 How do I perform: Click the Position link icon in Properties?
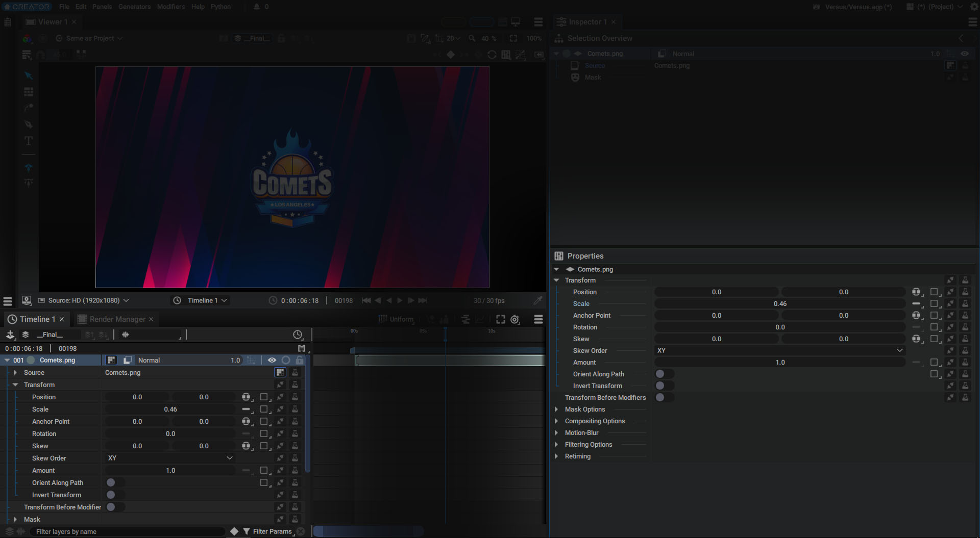click(x=917, y=292)
